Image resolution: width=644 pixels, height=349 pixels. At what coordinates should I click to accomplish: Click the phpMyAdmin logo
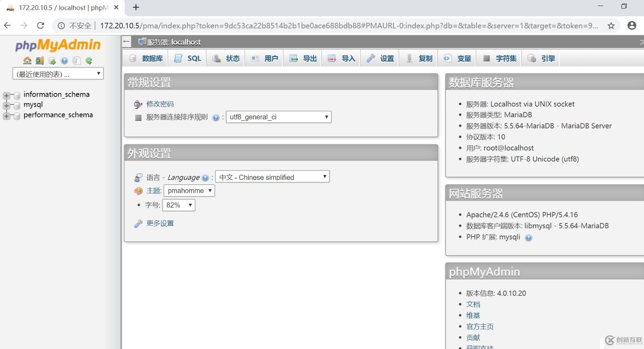58,45
